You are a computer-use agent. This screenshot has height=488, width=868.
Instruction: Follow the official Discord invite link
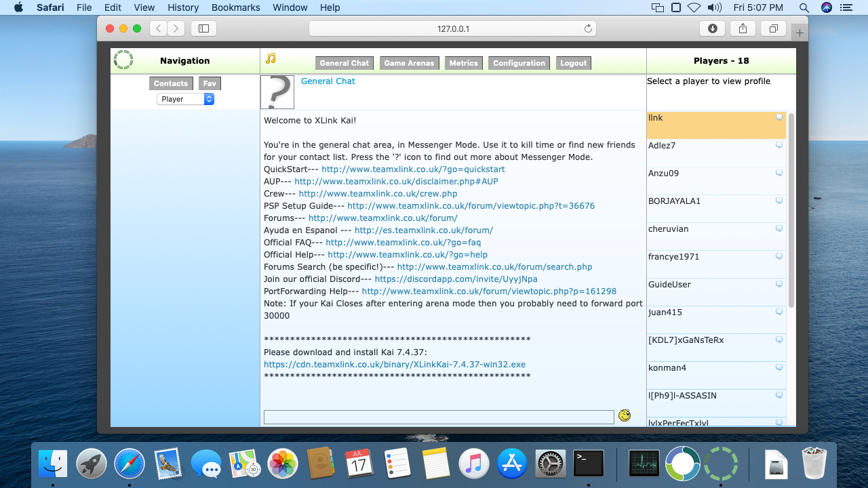coord(456,279)
